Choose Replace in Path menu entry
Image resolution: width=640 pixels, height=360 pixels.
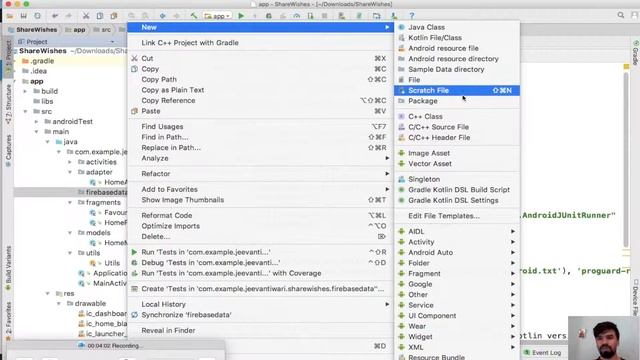point(260,148)
